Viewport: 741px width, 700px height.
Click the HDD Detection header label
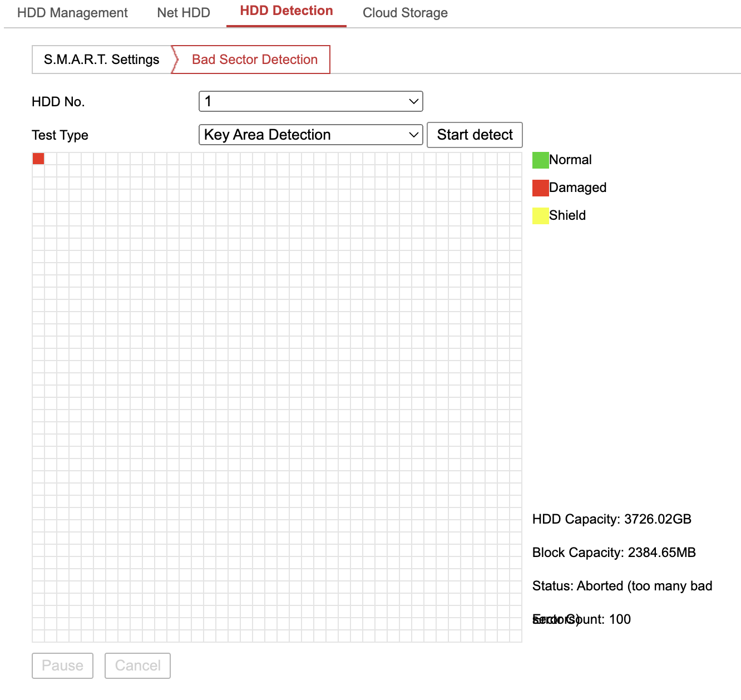pyautogui.click(x=285, y=10)
